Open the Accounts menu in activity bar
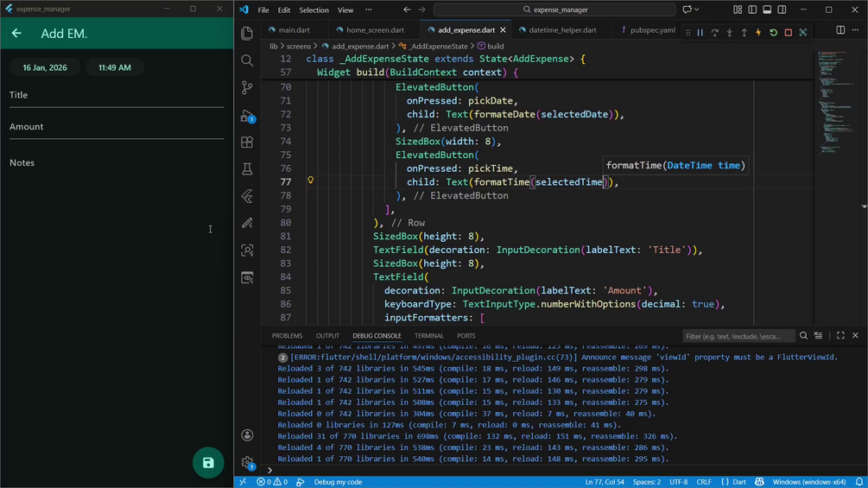This screenshot has height=488, width=868. pyautogui.click(x=248, y=435)
